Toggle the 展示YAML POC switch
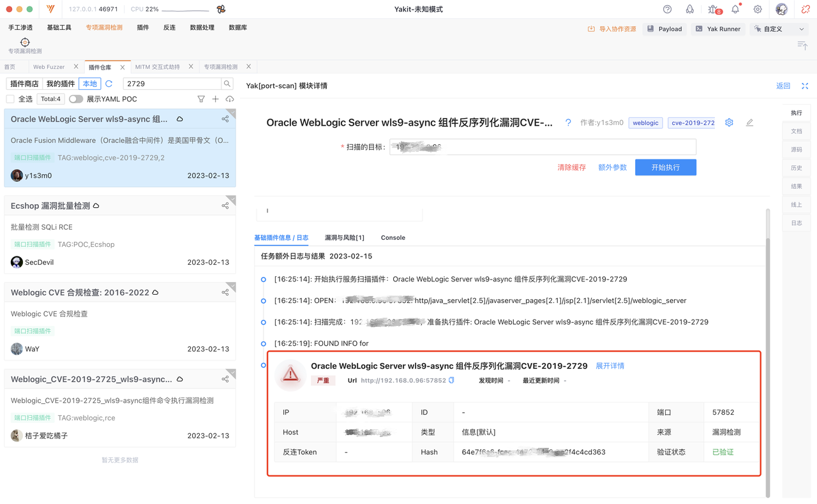This screenshot has width=817, height=504. 76,99
